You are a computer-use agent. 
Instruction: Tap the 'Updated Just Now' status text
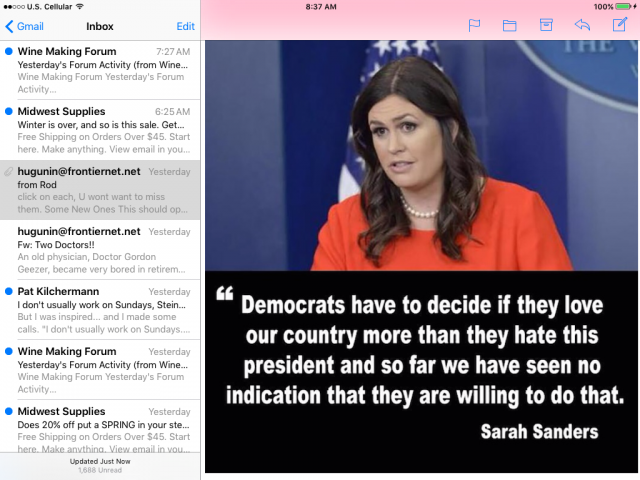click(100, 461)
